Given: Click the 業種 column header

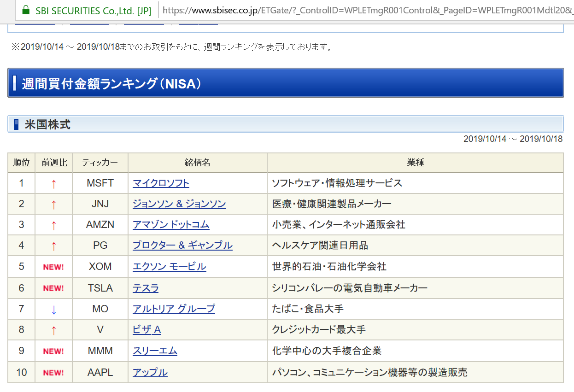Looking at the screenshot, I should click(x=416, y=163).
